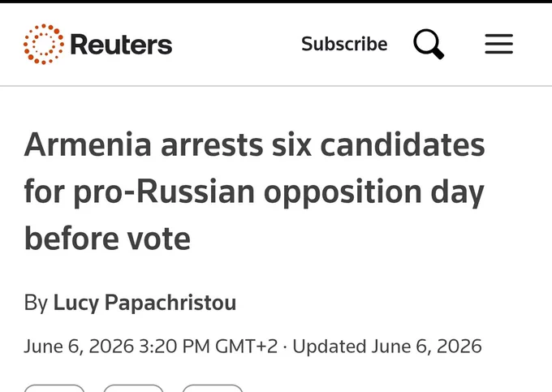Open the search magnifying glass
The image size is (552, 392).
429,44
